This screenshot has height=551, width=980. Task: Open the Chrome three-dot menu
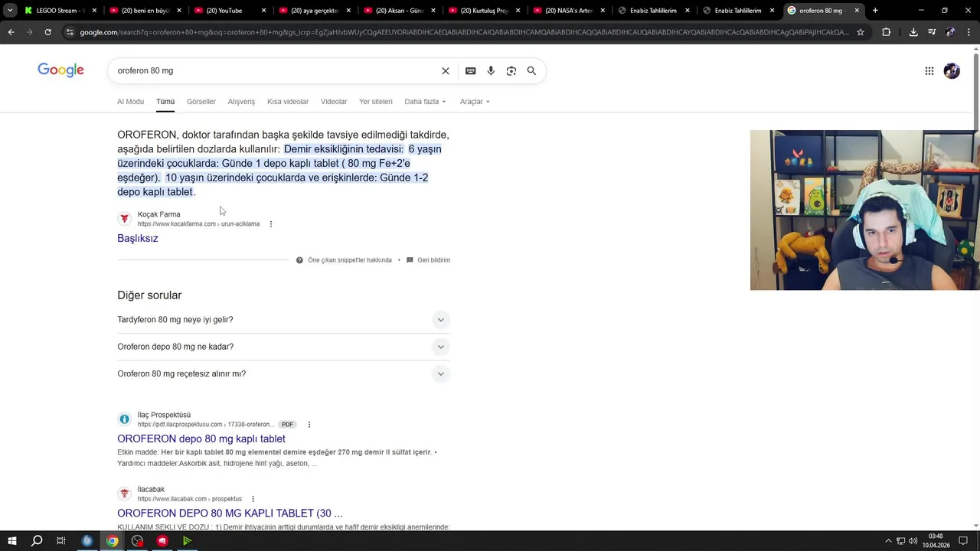click(x=969, y=32)
